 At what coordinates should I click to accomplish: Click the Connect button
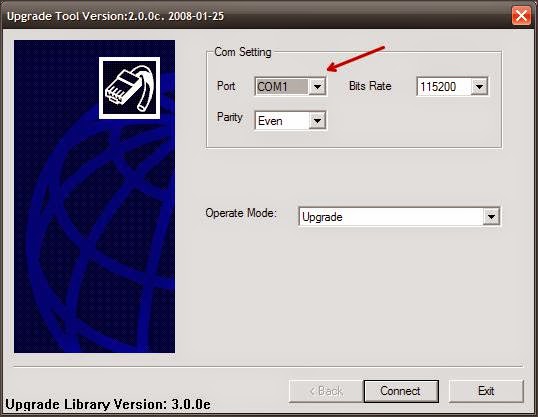[x=401, y=391]
